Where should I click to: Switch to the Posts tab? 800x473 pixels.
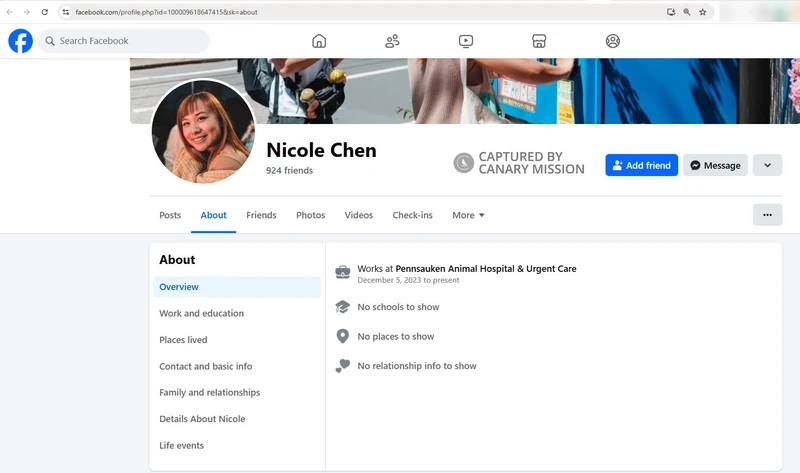(x=170, y=215)
